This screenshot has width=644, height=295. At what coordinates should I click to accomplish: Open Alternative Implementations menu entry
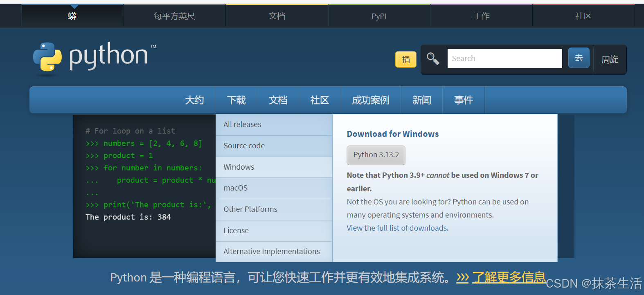pos(274,252)
